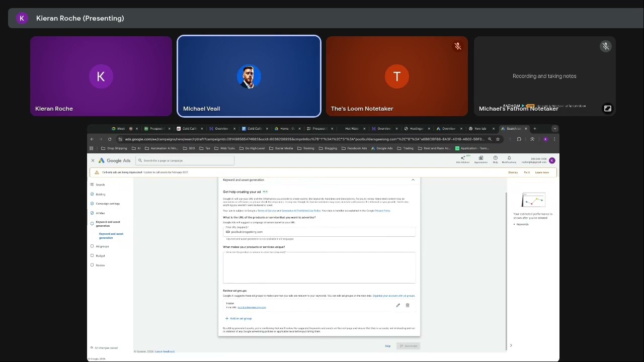The image size is (644, 362).
Task: Collapse the estimated performance side panel arrow
Action: pyautogui.click(x=511, y=345)
